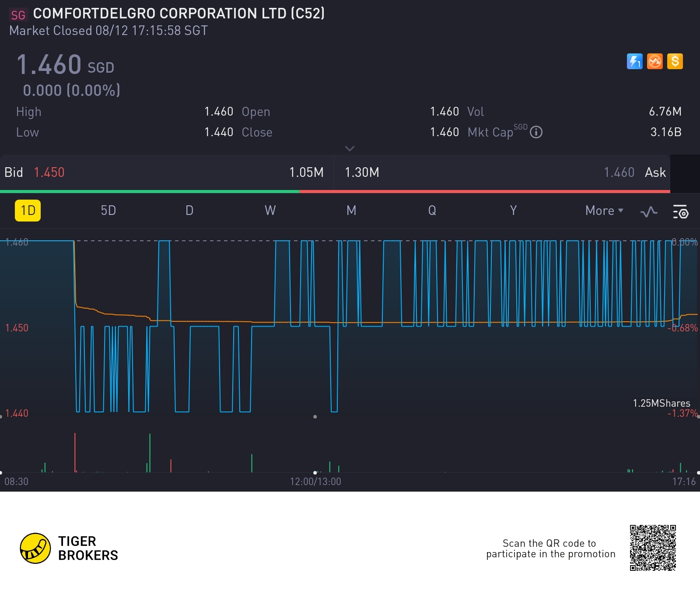Select the 1D chart tab
This screenshot has width=700, height=605.
[x=28, y=211]
